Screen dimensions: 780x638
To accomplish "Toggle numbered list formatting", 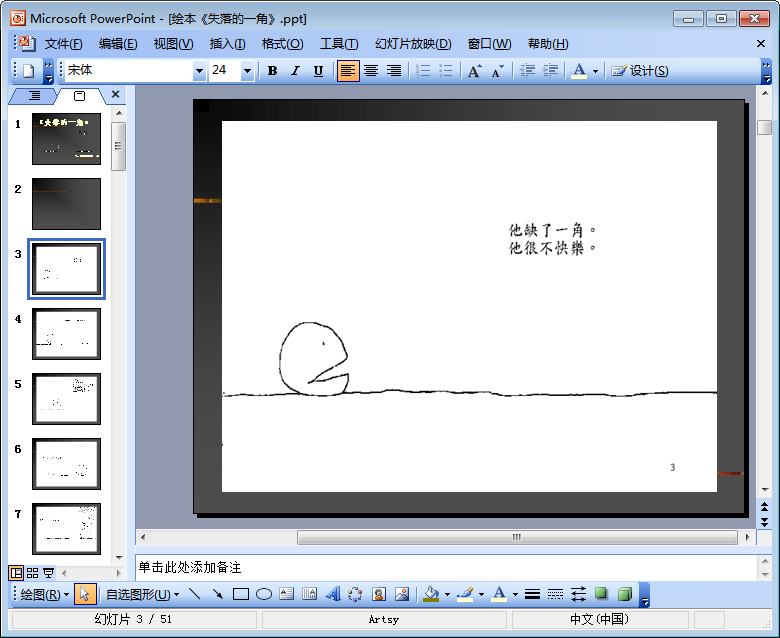I will click(423, 71).
